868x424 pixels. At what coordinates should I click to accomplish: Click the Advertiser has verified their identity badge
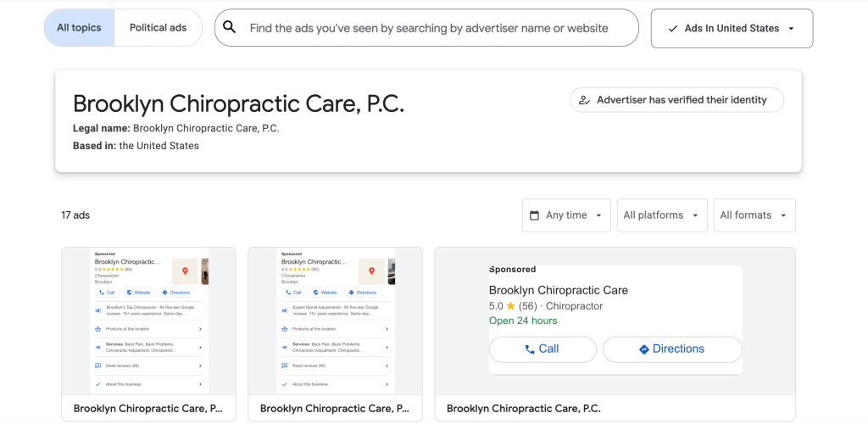point(676,100)
